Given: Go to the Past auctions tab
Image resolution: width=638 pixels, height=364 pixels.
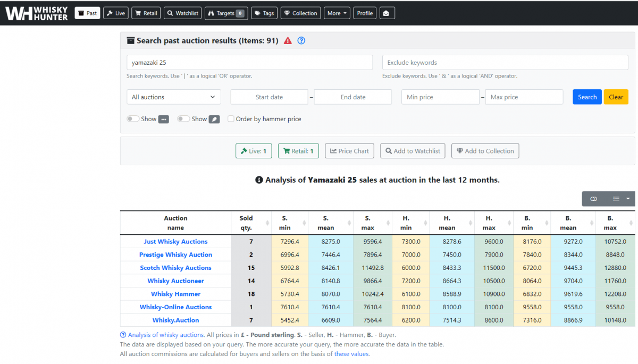Looking at the screenshot, I should pos(88,13).
